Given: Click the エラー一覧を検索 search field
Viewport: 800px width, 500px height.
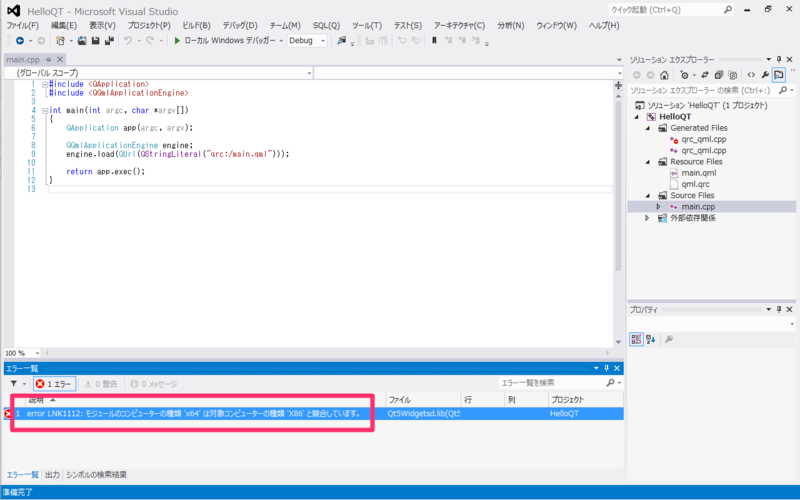Looking at the screenshot, I should [553, 383].
